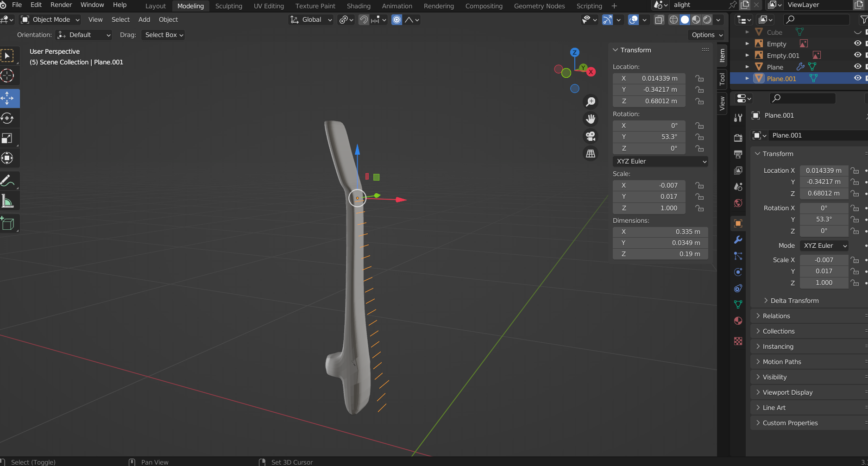Viewport: 868px width, 466px height.
Task: Hide the Empty object with its eye icon
Action: 858,44
